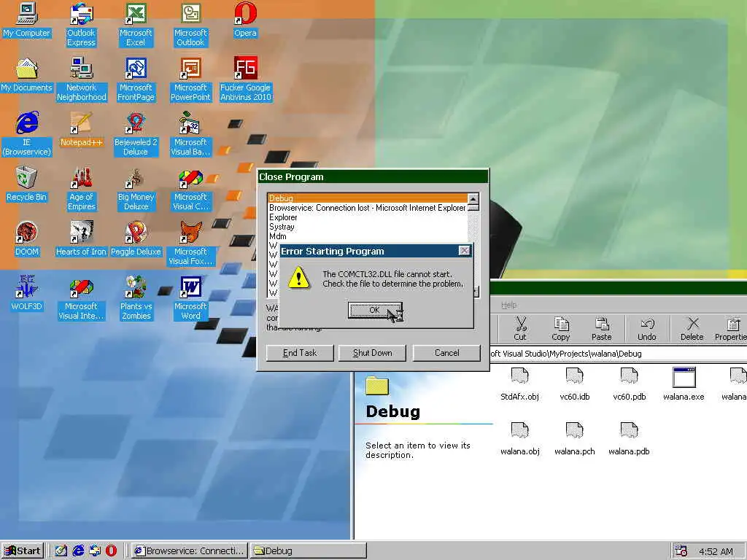
Task: Open Microsoft Visual C++ shortcut
Action: (190, 189)
